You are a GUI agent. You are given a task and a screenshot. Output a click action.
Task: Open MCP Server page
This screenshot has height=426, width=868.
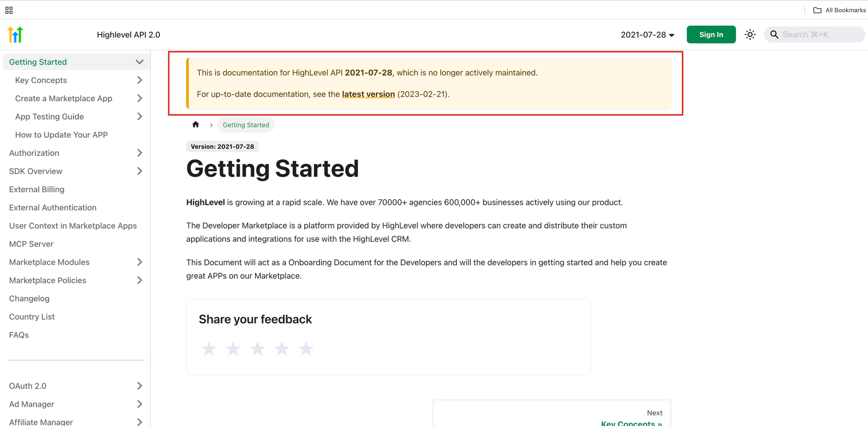[x=31, y=244]
